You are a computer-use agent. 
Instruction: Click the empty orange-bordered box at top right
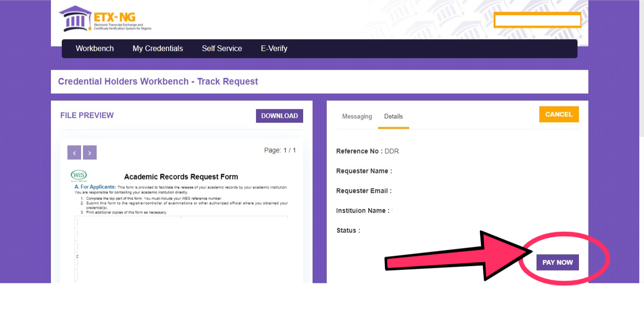pos(537,20)
